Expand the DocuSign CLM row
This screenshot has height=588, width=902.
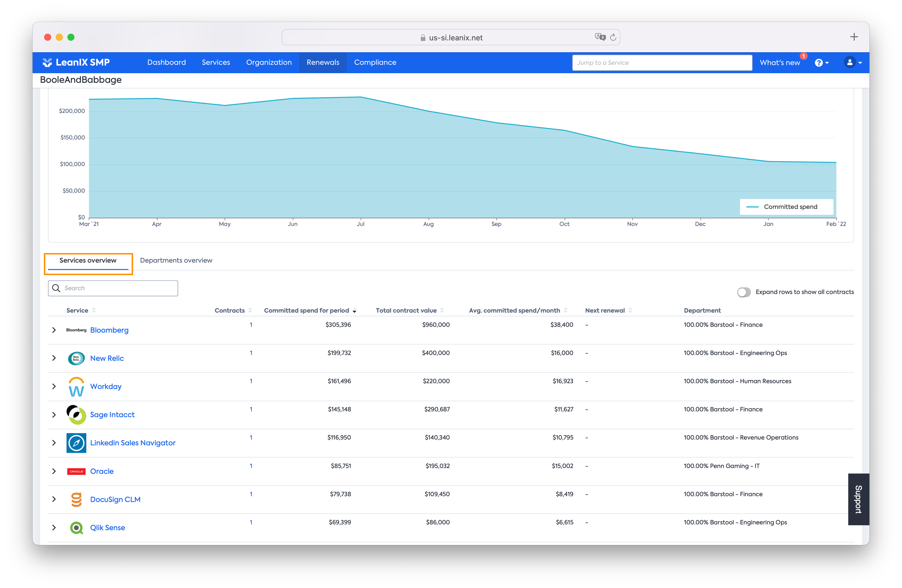[x=54, y=499]
